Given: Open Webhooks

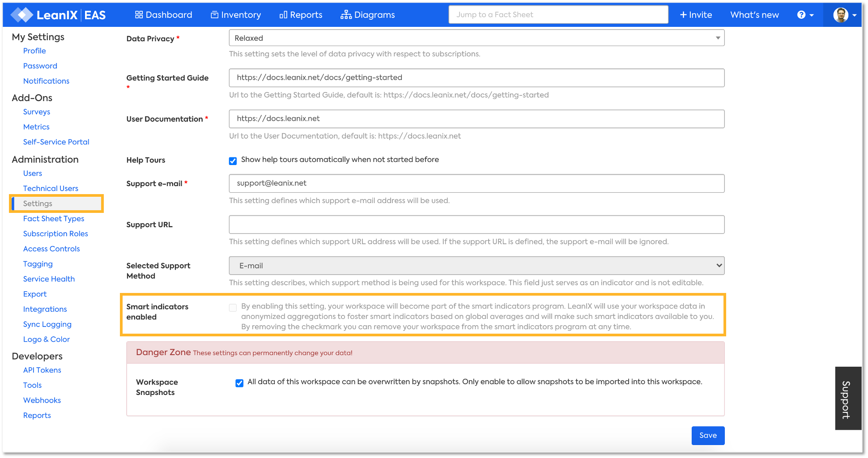Looking at the screenshot, I should (42, 401).
